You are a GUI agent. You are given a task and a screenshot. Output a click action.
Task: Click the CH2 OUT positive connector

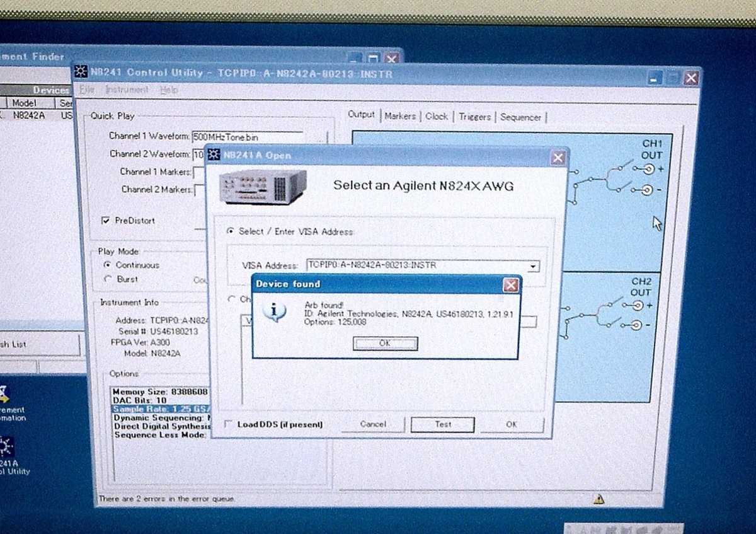tap(638, 305)
